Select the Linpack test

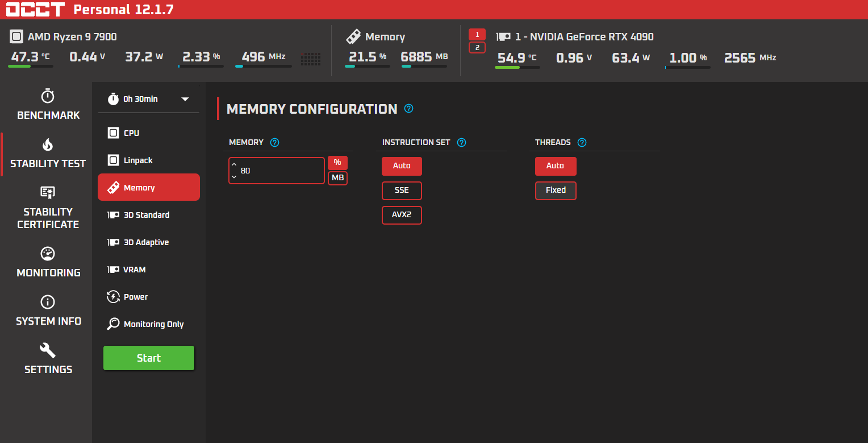coord(149,160)
